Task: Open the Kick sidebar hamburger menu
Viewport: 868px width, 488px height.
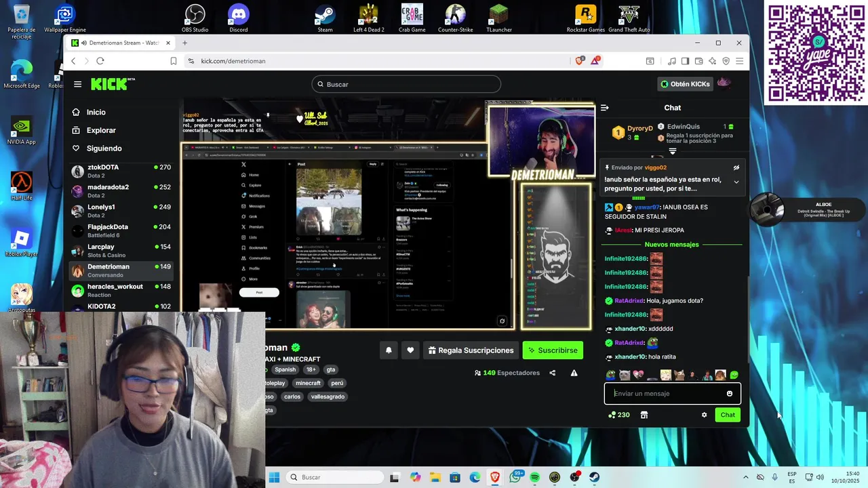Action: click(x=77, y=84)
